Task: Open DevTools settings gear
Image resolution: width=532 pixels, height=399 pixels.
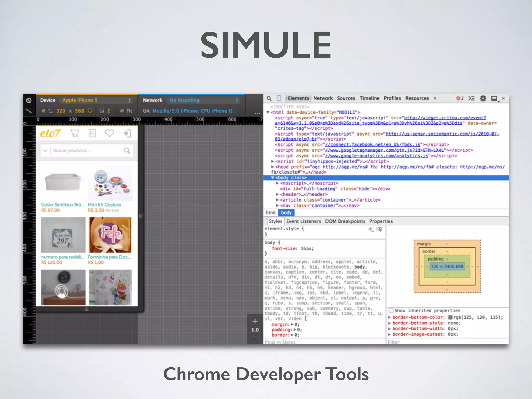Action: pyautogui.click(x=483, y=98)
